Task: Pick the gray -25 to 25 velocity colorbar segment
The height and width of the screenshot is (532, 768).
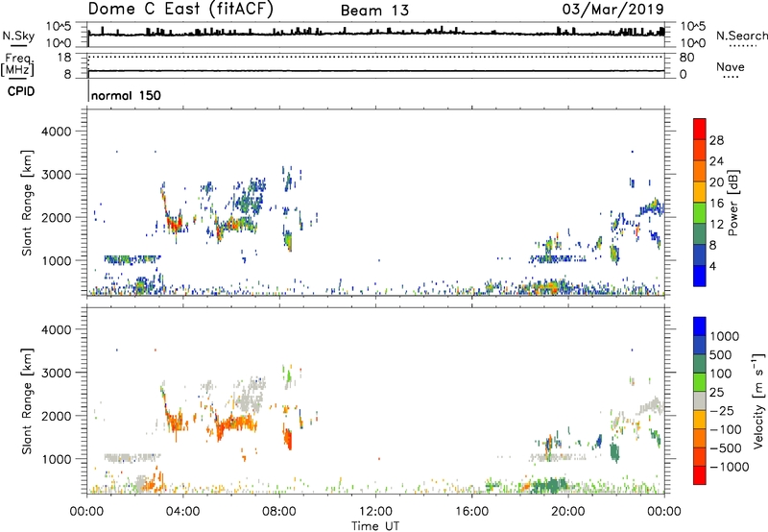Action: (700, 400)
